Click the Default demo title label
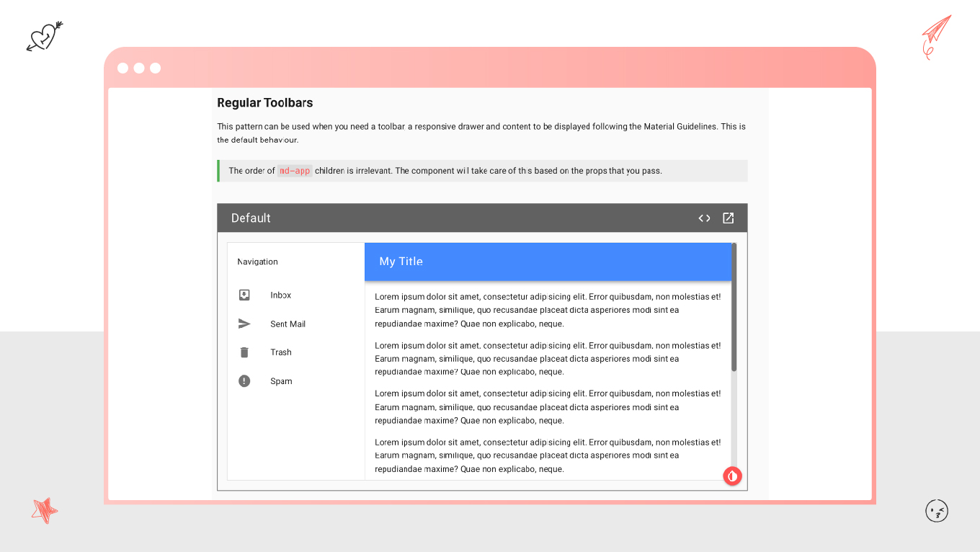Screen dimensions: 980x552 click(x=251, y=218)
